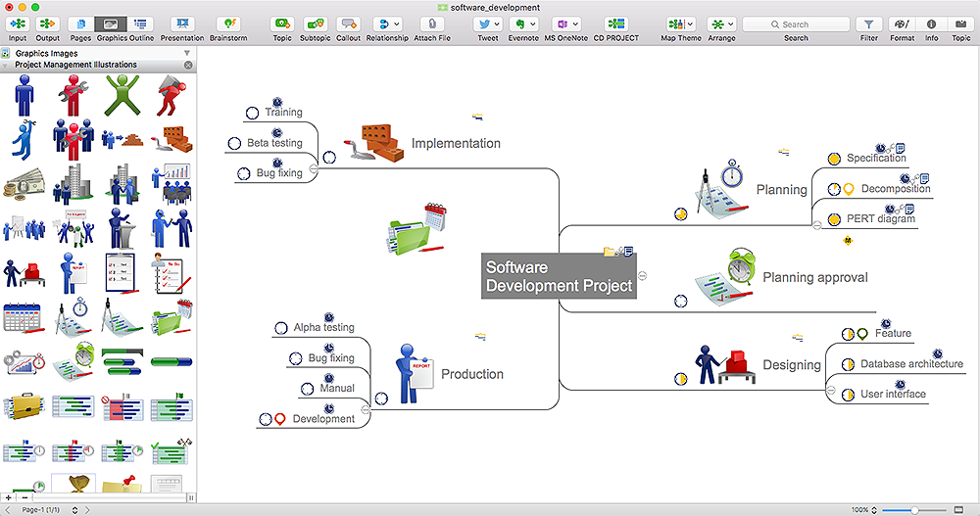
Task: Send the map to Evernote
Action: 522,23
